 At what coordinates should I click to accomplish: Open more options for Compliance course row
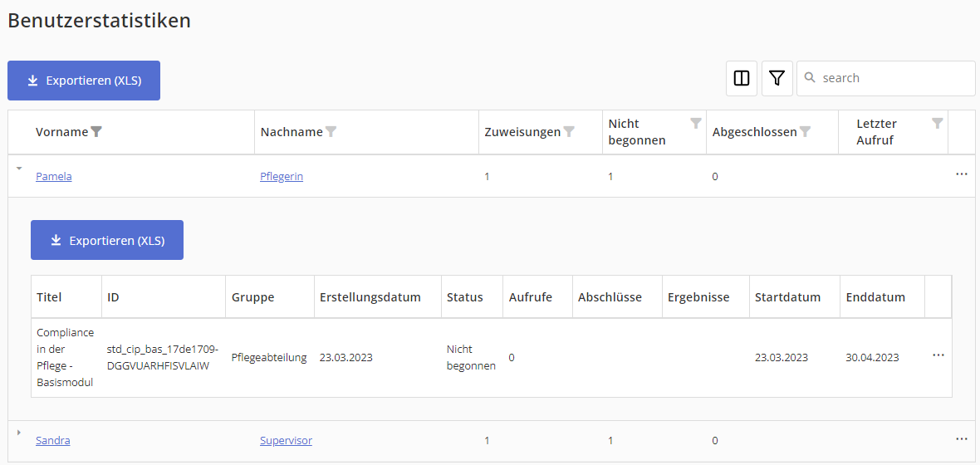tap(938, 355)
